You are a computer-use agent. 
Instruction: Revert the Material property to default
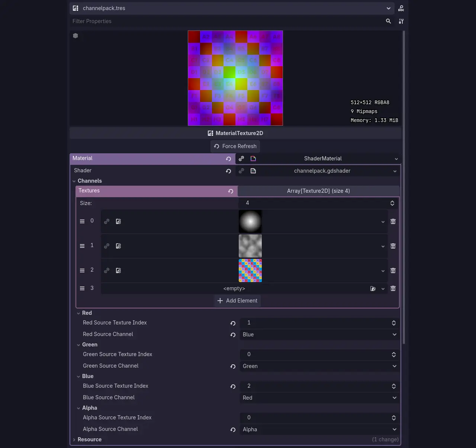click(x=228, y=159)
